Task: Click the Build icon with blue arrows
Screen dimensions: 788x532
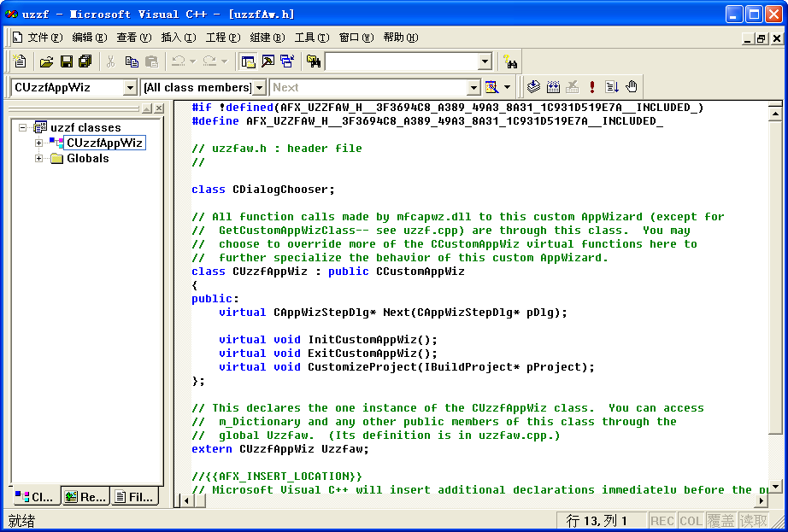Action: click(553, 87)
